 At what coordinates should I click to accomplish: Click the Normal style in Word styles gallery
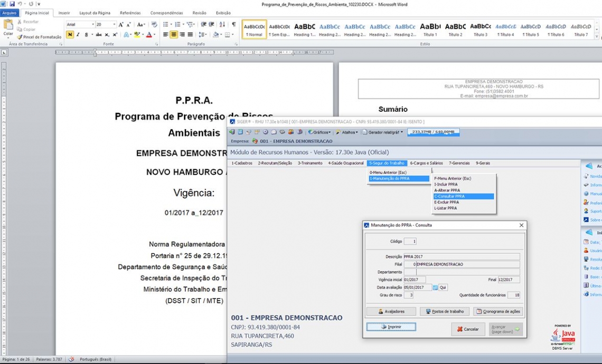pos(255,30)
